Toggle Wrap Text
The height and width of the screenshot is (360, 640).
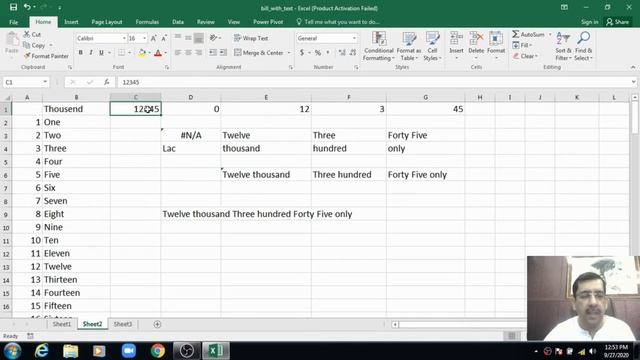251,38
